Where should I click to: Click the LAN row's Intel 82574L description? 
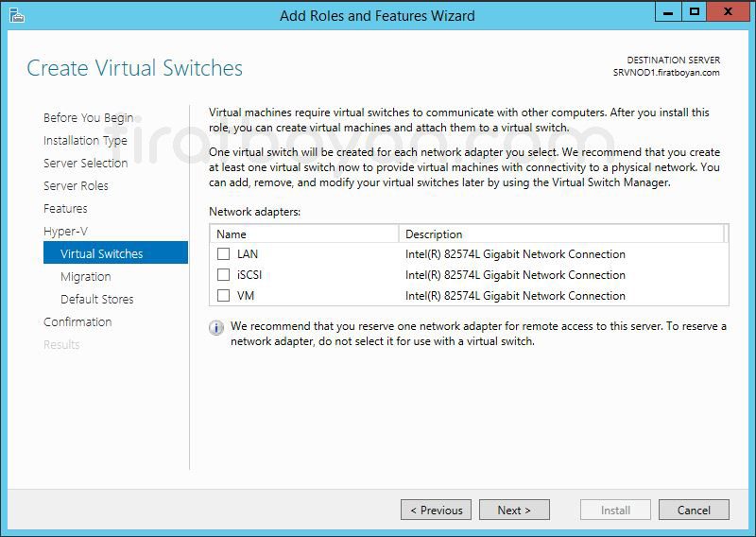[515, 253]
